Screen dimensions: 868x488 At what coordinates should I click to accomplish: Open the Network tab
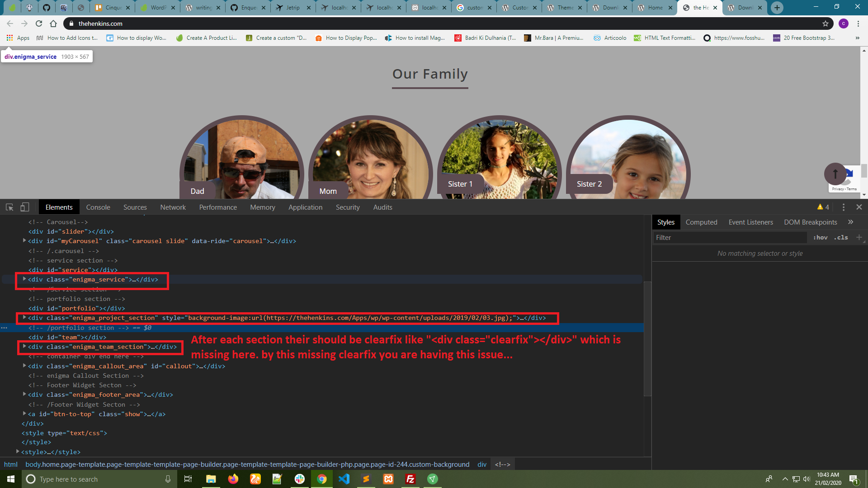[x=173, y=207]
